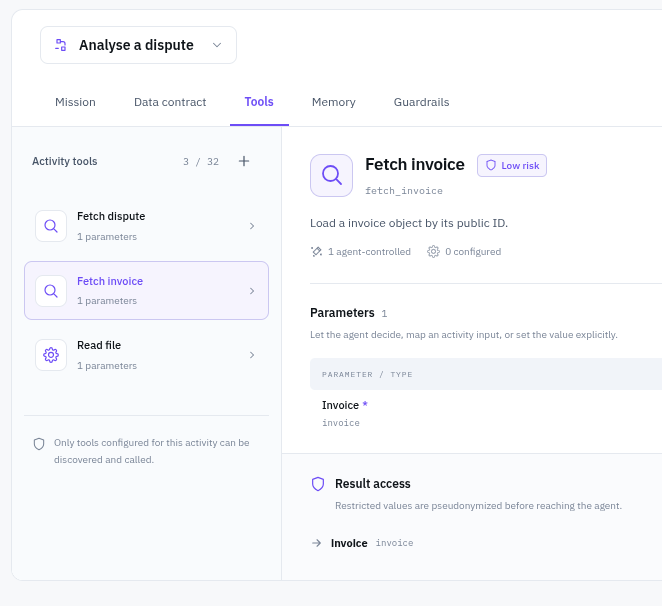This screenshot has height=606, width=662.
Task: Open the Guardrails tab
Action: click(x=421, y=102)
